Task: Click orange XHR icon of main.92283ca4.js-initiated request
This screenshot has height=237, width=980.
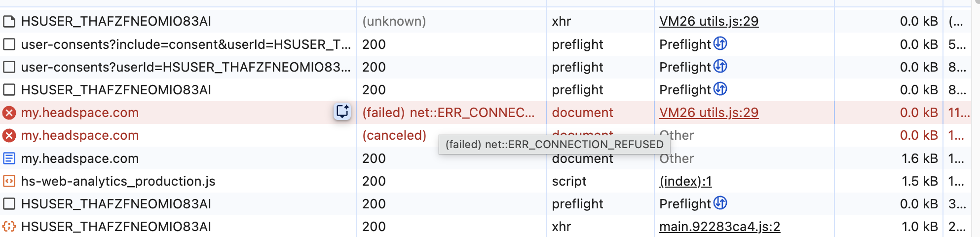Action: point(9,227)
